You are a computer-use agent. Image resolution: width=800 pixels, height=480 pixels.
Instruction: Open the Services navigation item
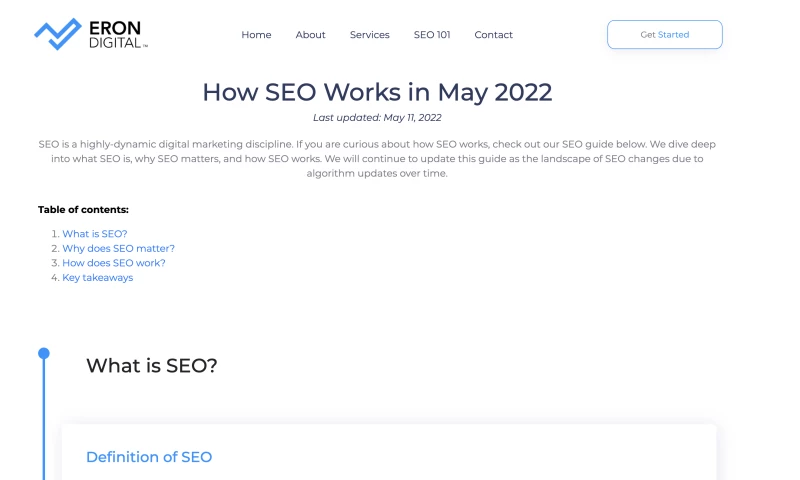[x=369, y=35]
